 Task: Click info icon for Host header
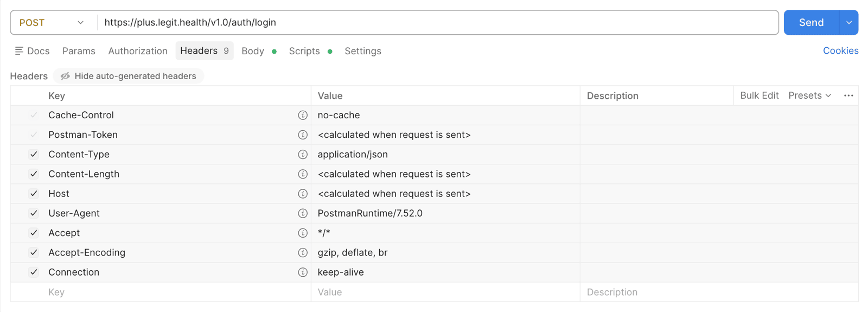coord(303,194)
